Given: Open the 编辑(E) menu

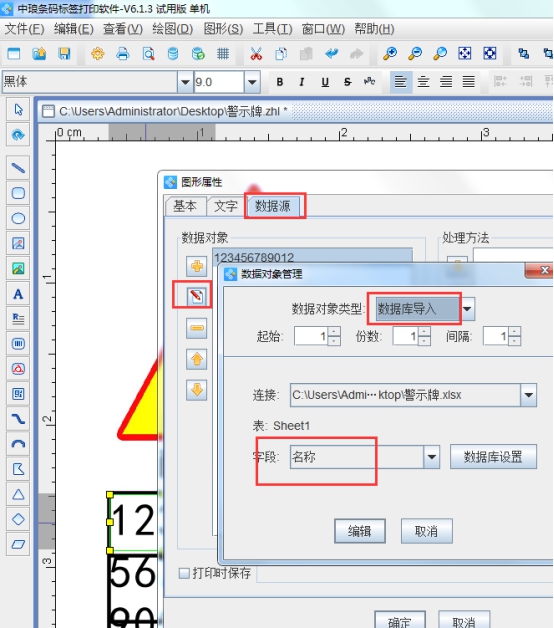Looking at the screenshot, I should click(74, 29).
